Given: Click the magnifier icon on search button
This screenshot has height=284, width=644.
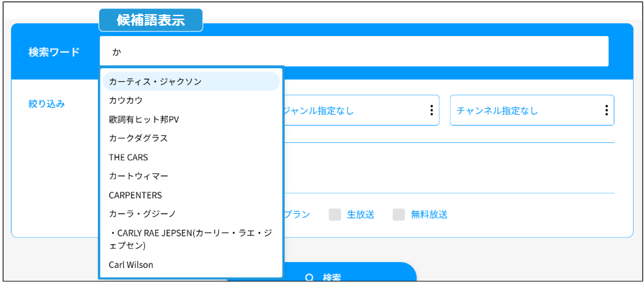Looking at the screenshot, I should click(x=310, y=278).
